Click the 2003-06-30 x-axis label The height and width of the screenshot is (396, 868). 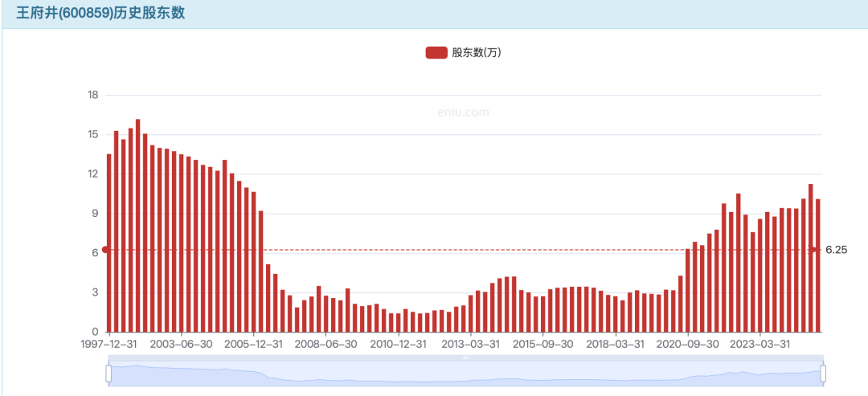(182, 344)
